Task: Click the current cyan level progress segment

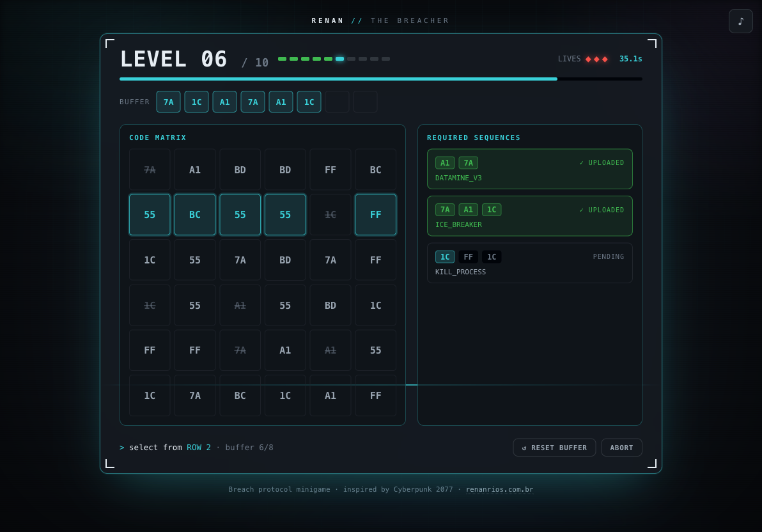Action: pos(339,59)
